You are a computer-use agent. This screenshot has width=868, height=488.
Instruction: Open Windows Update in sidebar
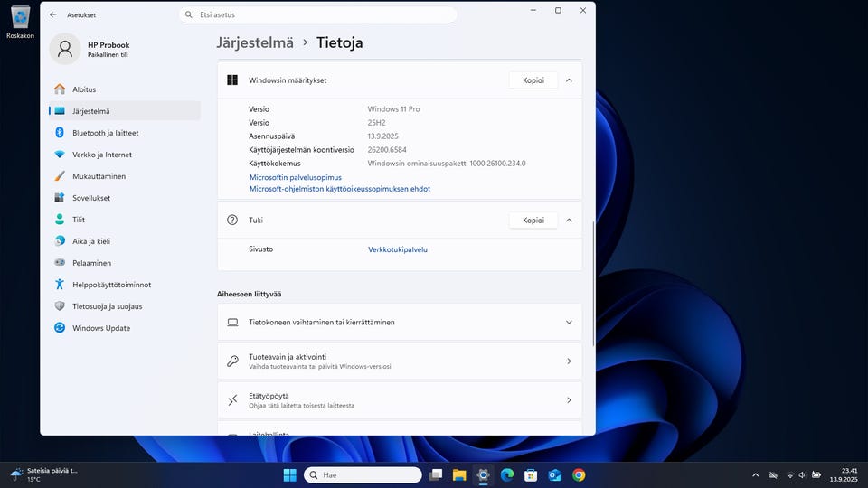[x=101, y=328]
